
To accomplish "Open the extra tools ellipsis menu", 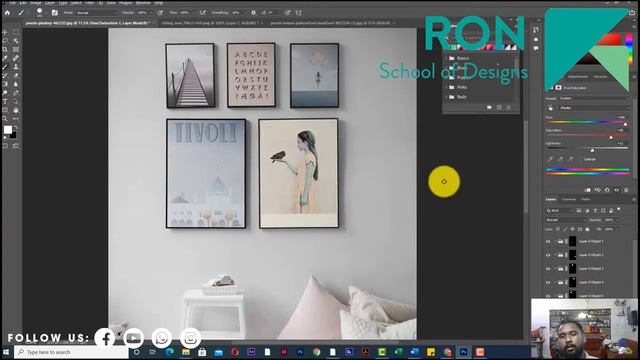I will click(16, 119).
